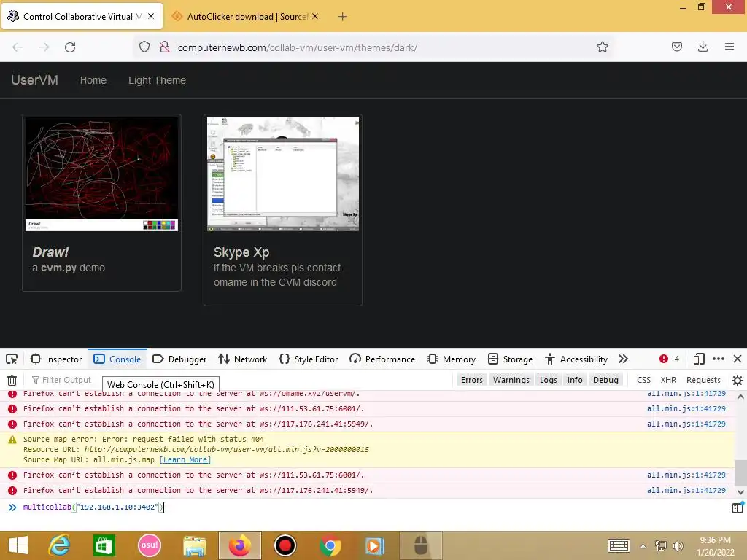The width and height of the screenshot is (747, 560).
Task: Open the Debugger panel
Action: (179, 359)
